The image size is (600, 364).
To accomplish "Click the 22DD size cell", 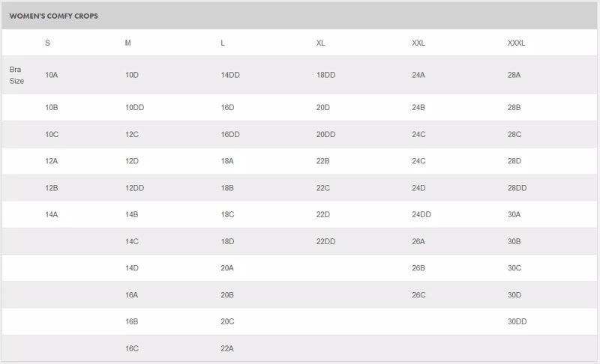I will coord(325,241).
